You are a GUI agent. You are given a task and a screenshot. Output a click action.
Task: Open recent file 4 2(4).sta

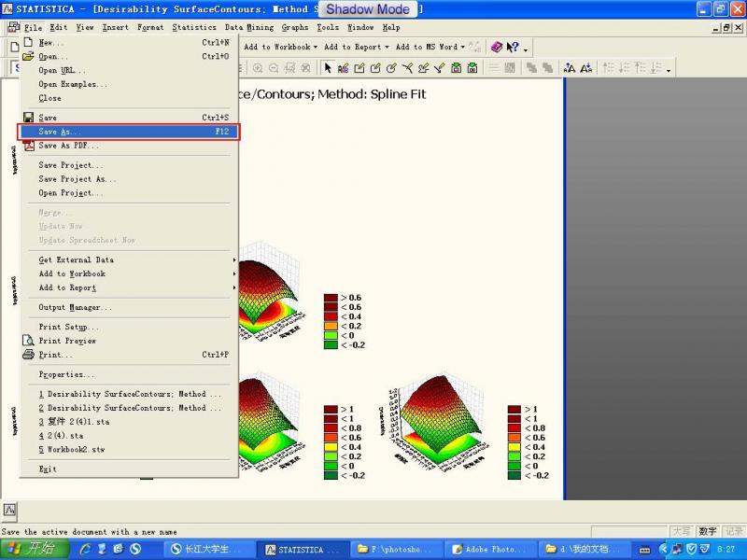[129, 435]
